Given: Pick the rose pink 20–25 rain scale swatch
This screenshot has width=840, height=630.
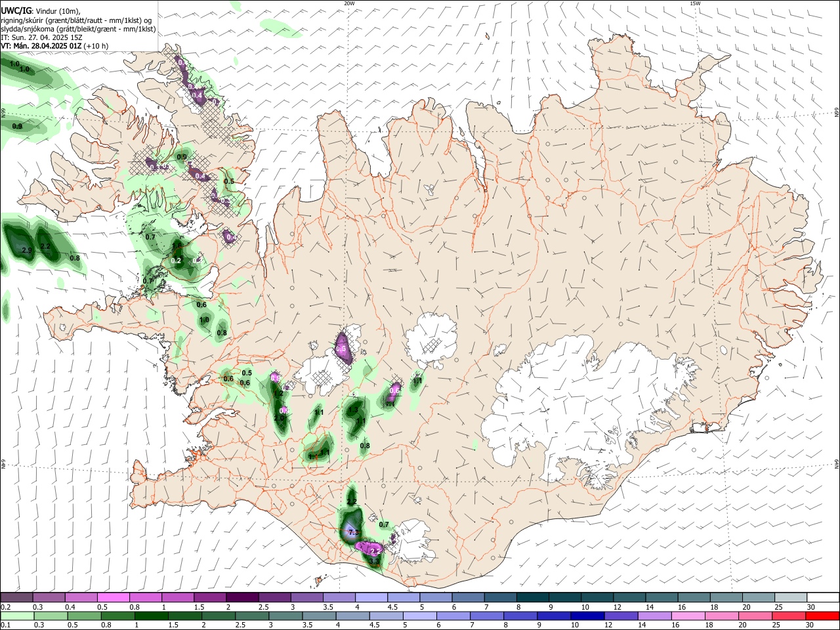Looking at the screenshot, I should coord(755,616).
